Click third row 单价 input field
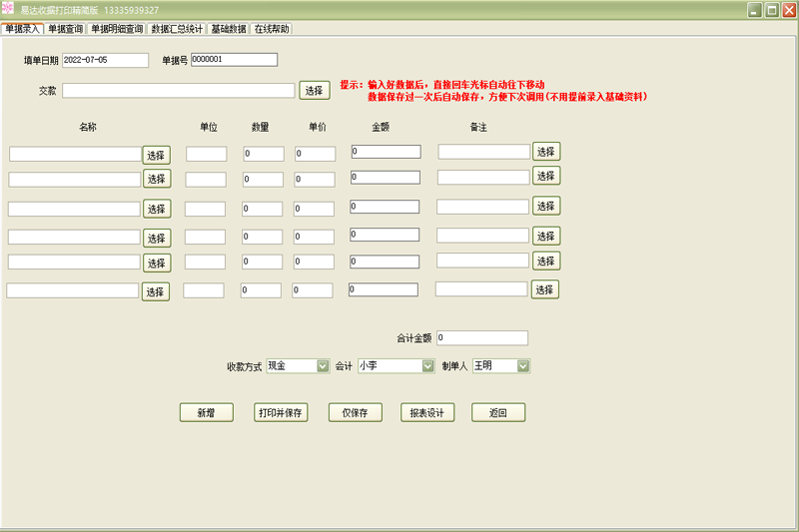Viewport: 799px width, 532px height. [314, 209]
